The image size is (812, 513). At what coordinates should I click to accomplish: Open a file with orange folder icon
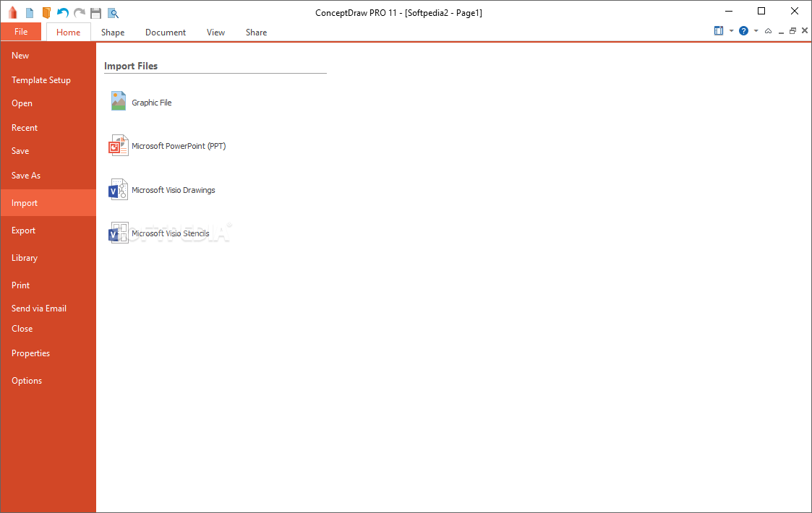coord(46,13)
